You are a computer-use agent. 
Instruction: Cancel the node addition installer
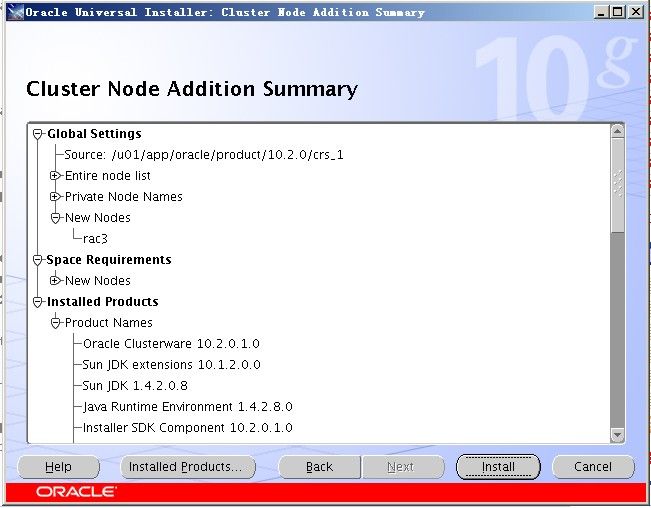(593, 467)
